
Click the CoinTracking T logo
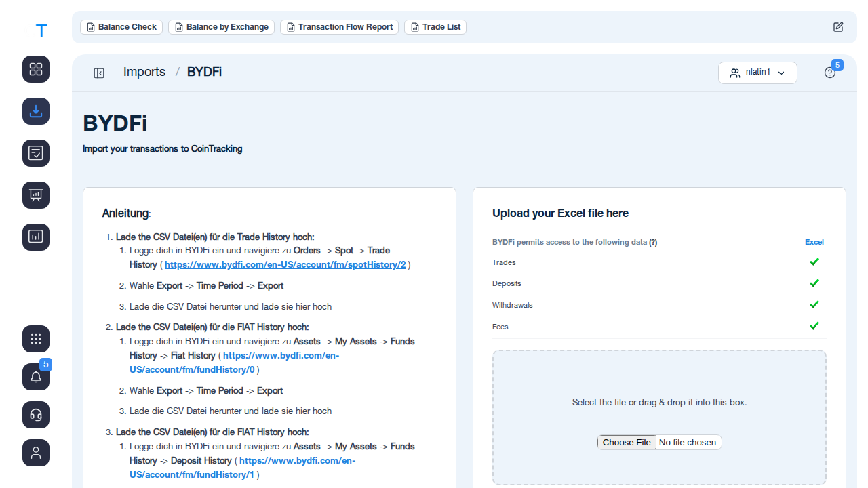(x=41, y=30)
